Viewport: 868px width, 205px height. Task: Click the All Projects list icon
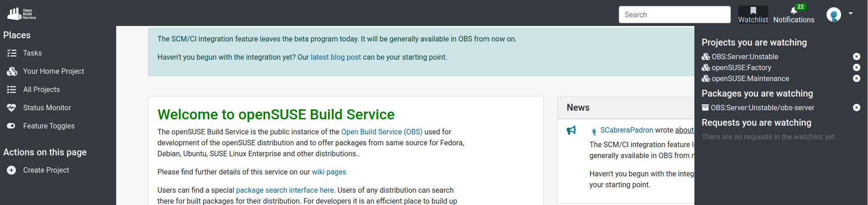[x=12, y=90]
